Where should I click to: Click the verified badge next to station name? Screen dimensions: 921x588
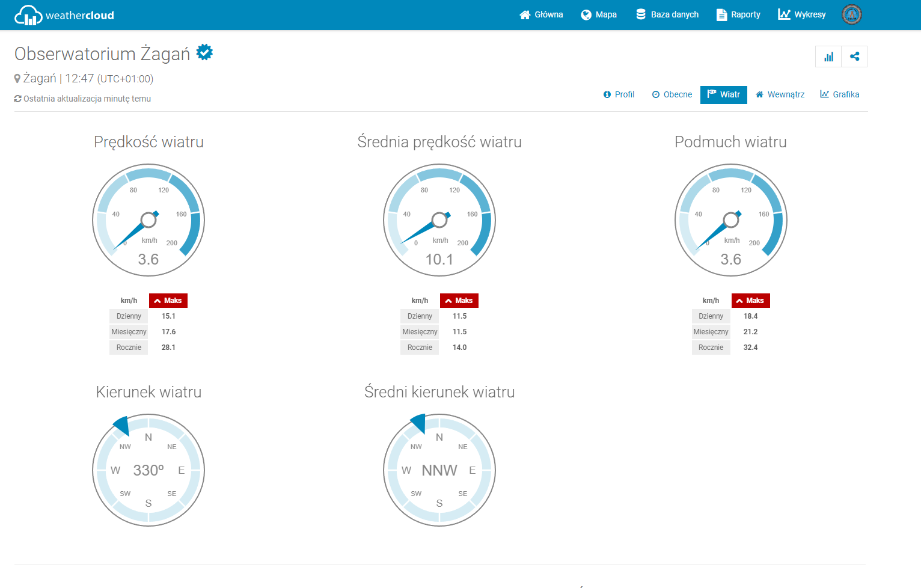tap(205, 53)
